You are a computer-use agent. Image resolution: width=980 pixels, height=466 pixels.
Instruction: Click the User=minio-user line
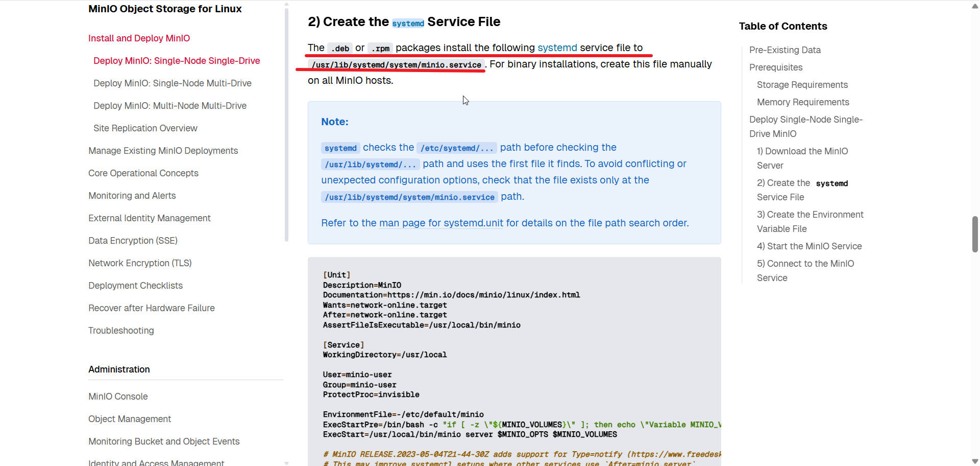pyautogui.click(x=357, y=375)
